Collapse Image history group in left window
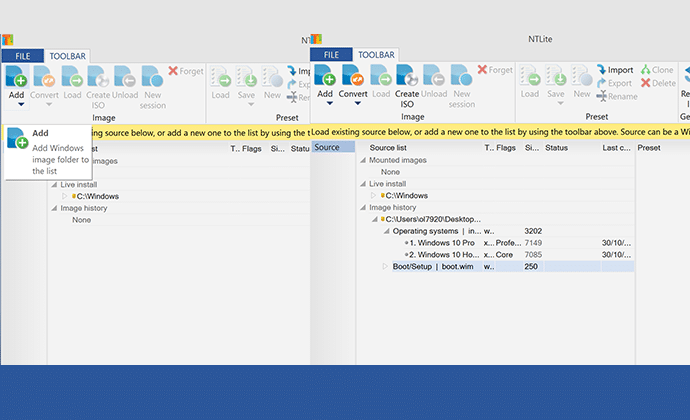Screen dimensions: 690x420 pyautogui.click(x=54, y=208)
